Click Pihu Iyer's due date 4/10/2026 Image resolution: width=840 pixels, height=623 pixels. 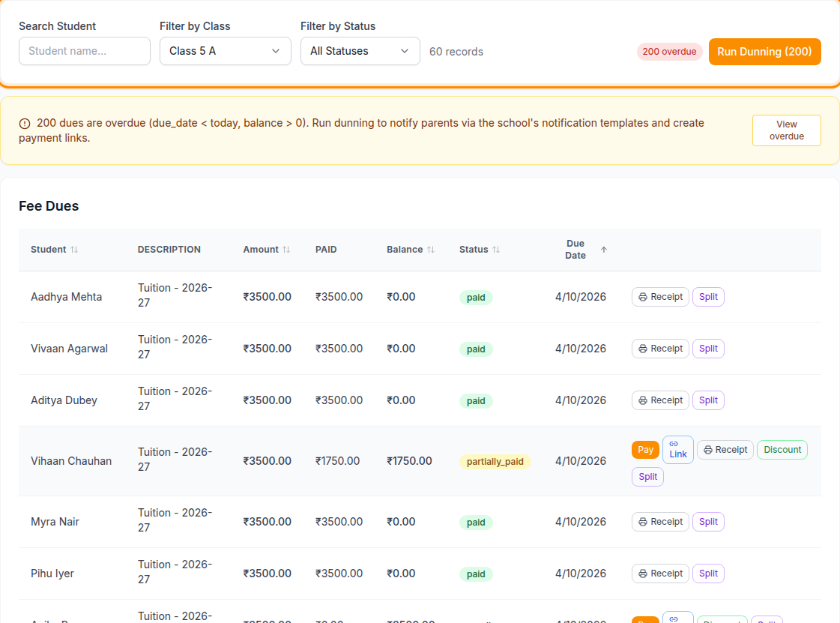(x=581, y=574)
